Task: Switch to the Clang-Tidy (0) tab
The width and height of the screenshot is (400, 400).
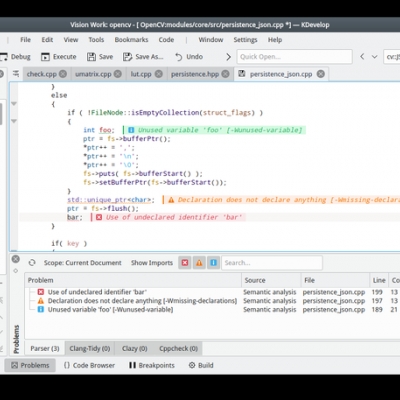Action: (x=90, y=348)
